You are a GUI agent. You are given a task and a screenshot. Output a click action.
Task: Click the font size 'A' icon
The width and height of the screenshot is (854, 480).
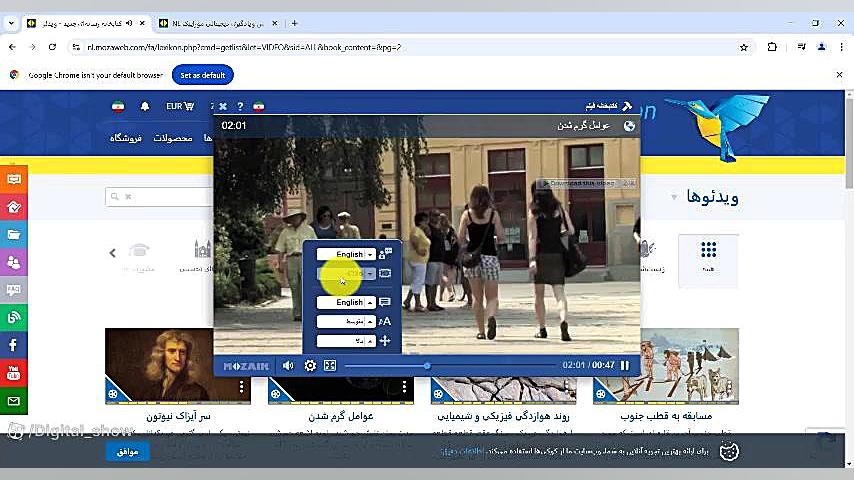tap(385, 321)
